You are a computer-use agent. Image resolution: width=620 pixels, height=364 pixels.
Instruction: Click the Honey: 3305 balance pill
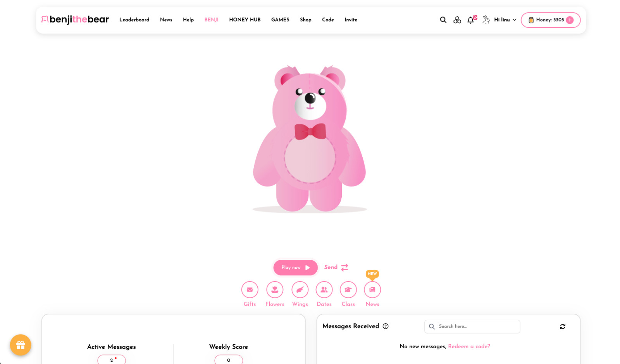click(550, 20)
